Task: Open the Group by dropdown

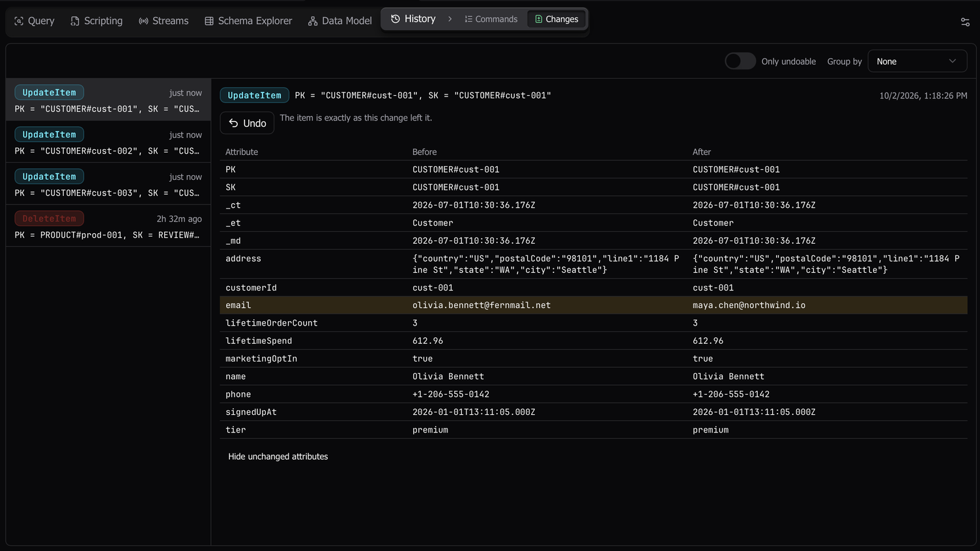Action: pyautogui.click(x=917, y=61)
